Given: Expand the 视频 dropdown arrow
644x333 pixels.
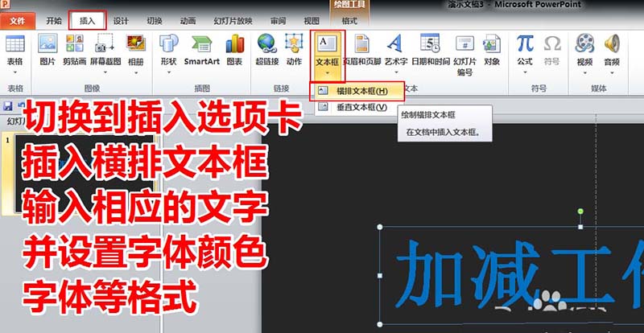Looking at the screenshot, I should pos(584,72).
